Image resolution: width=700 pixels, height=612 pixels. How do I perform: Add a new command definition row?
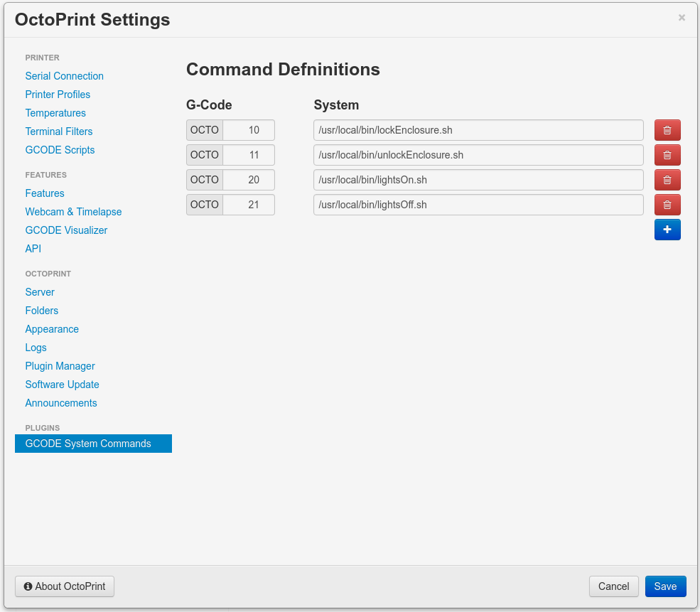(x=667, y=230)
